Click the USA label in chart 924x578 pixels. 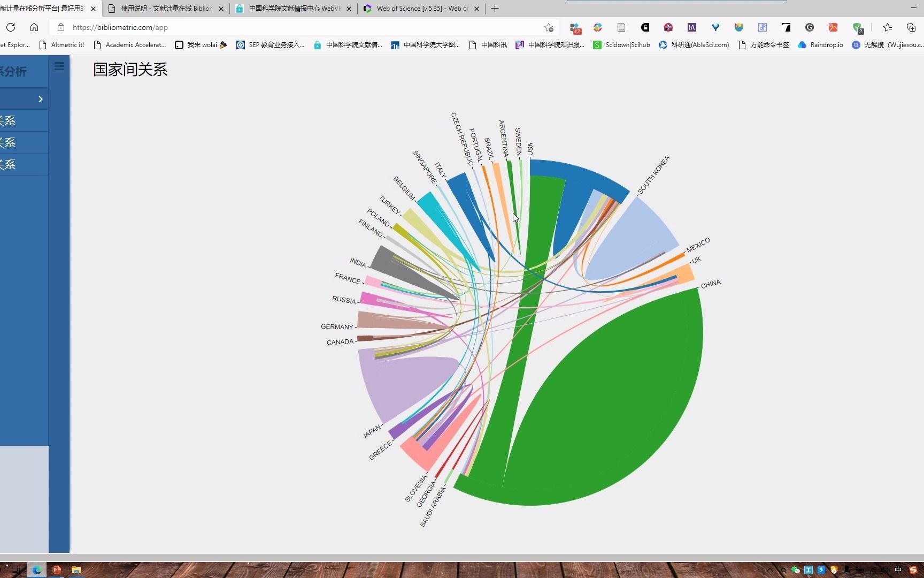530,149
